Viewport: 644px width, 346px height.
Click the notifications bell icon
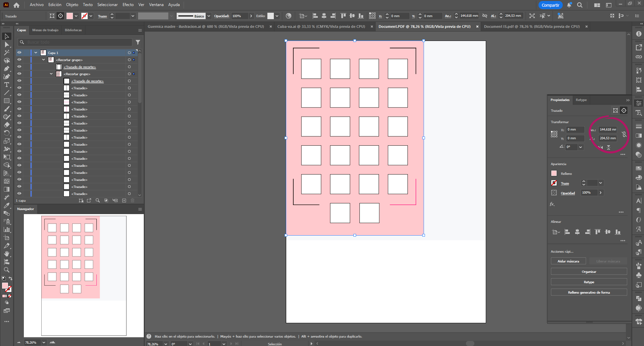569,5
